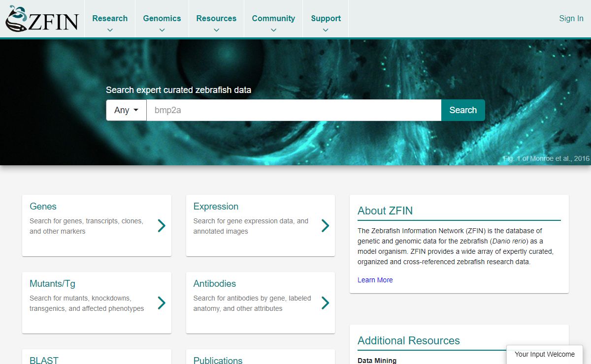591x364 pixels.
Task: Click the arrow on the Genes card
Action: coord(162,226)
